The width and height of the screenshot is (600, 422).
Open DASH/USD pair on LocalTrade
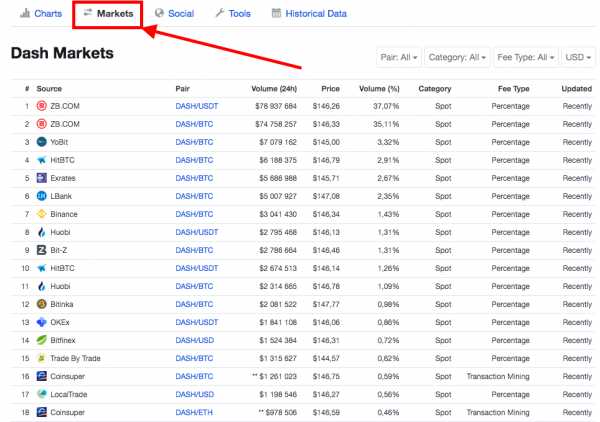tap(194, 394)
